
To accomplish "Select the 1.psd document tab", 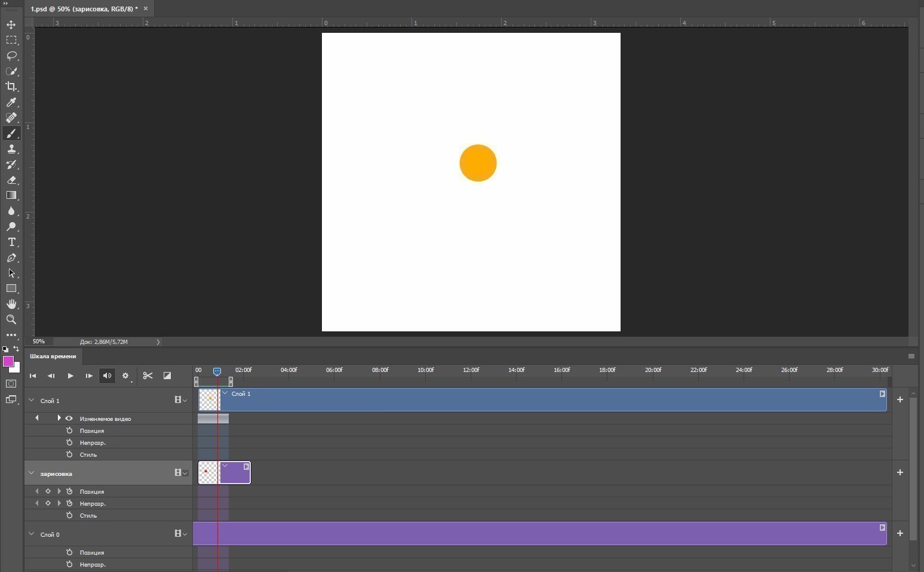I will tap(84, 9).
